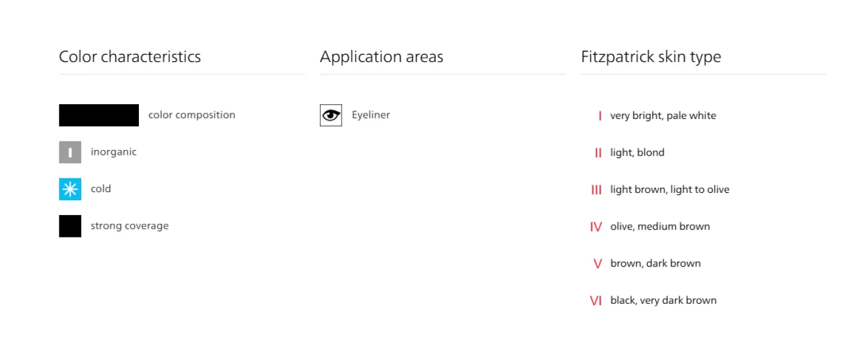The width and height of the screenshot is (868, 354).
Task: Click the Color characteristics heading
Action: [130, 57]
